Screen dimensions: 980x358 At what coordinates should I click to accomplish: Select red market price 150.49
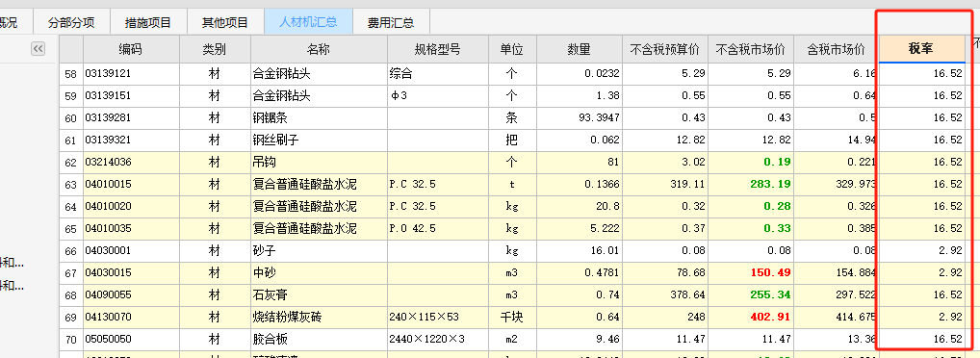point(751,273)
